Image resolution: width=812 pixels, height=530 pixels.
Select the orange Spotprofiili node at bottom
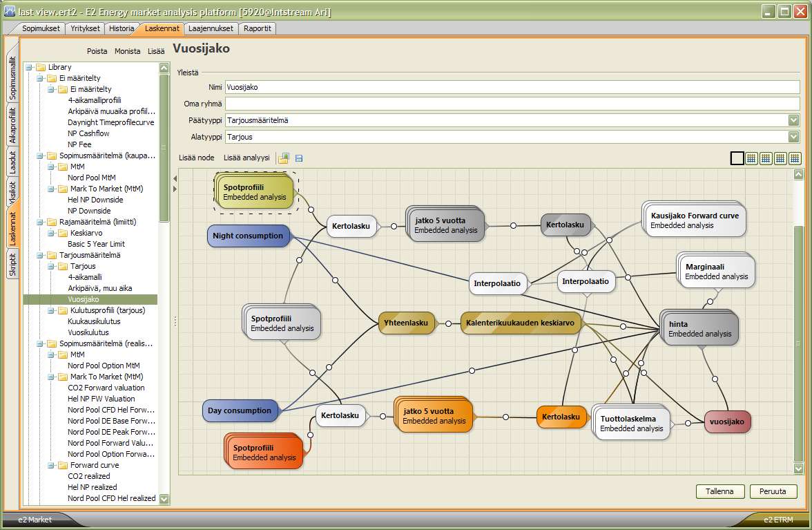[264, 453]
